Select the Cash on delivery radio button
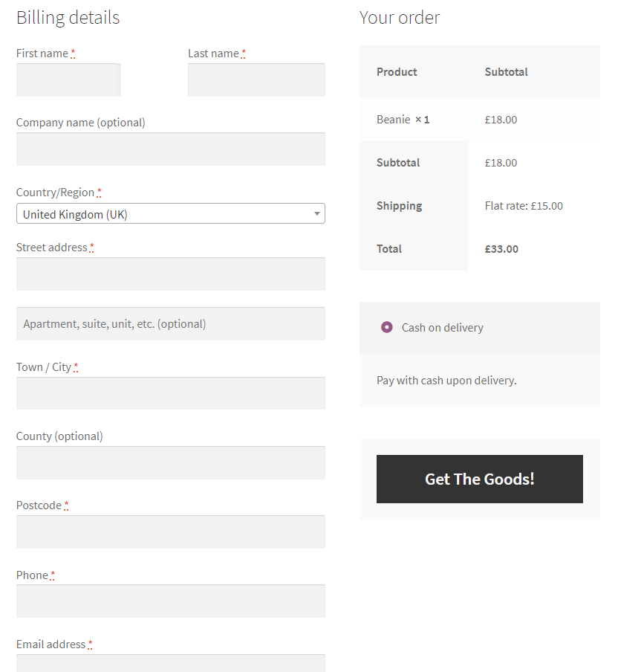This screenshot has width=618, height=672. pyautogui.click(x=387, y=327)
